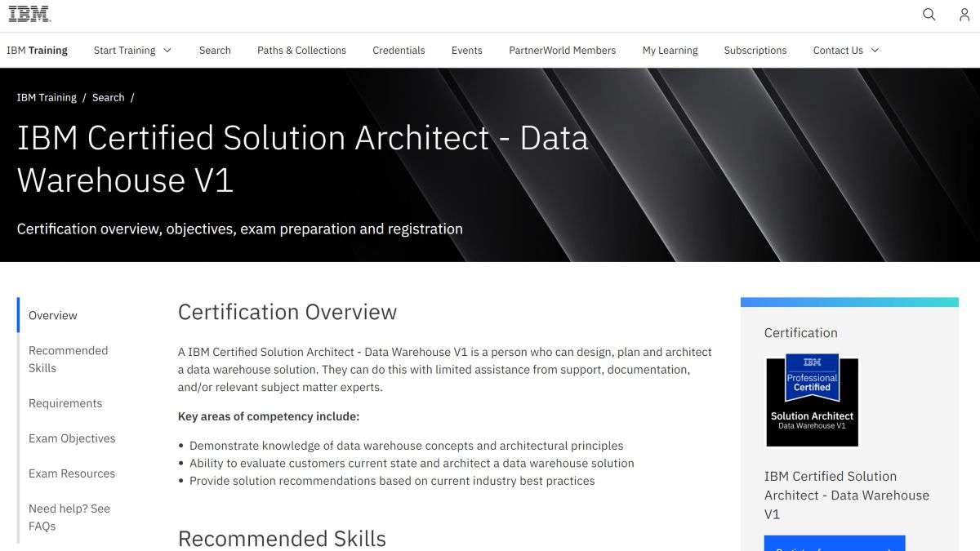
Task: Open the Requirements section
Action: 65,403
